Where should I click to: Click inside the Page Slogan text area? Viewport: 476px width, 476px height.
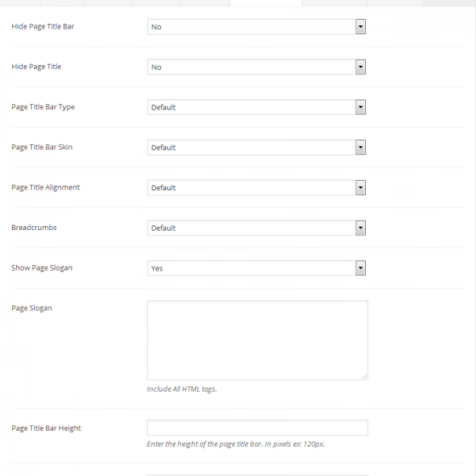coord(257,340)
